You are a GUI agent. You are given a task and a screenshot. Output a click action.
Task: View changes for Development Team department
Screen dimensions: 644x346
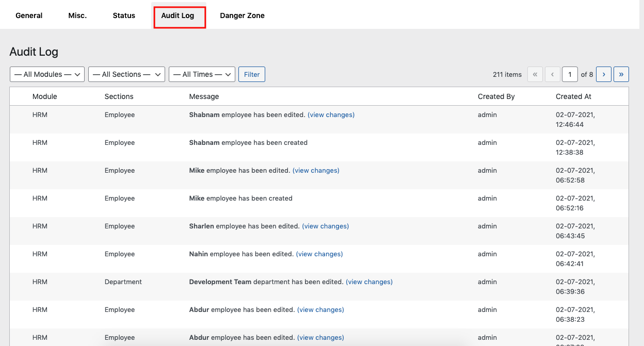(x=369, y=282)
